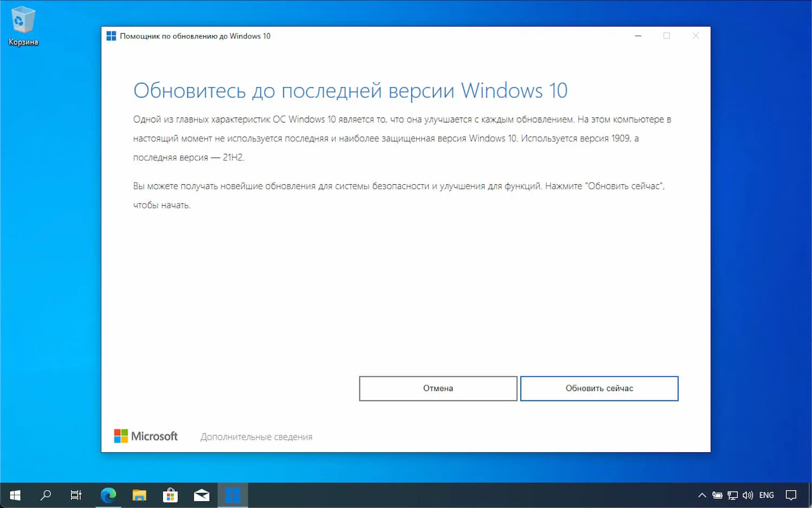Viewport: 812px width, 508px height.
Task: Open the Start menu
Action: 15,494
